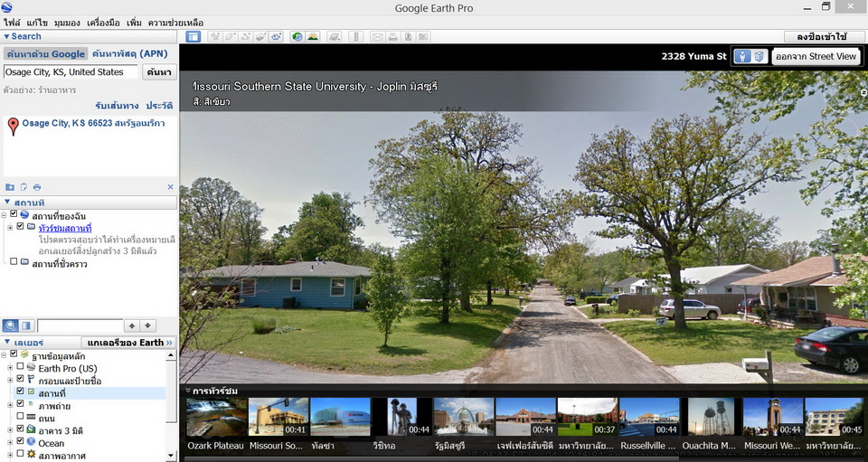Add a placemark with the pushpin icon
868x462 pixels.
tap(215, 36)
